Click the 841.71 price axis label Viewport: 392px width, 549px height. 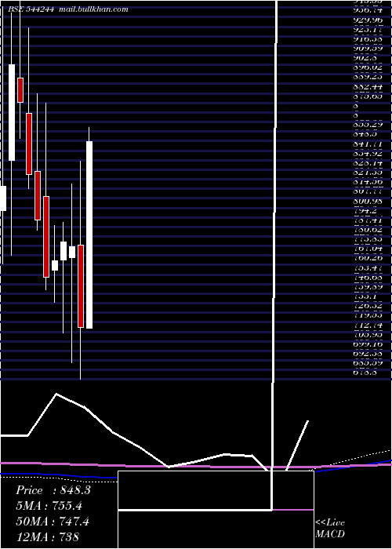[x=368, y=144]
